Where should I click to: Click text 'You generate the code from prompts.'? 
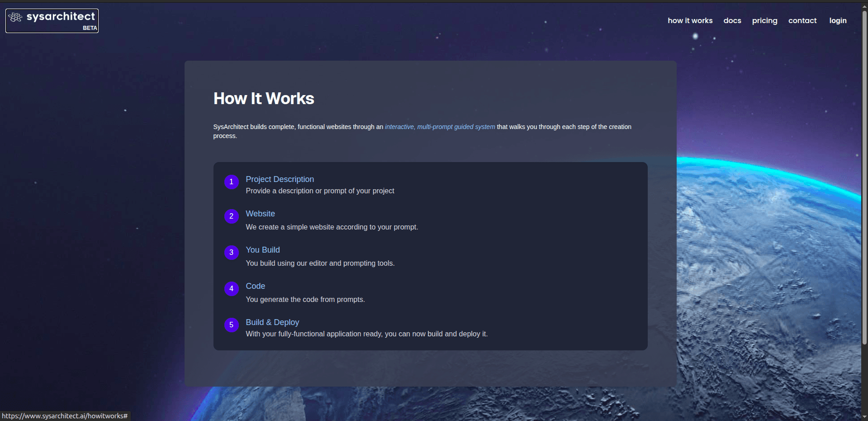[x=305, y=300]
